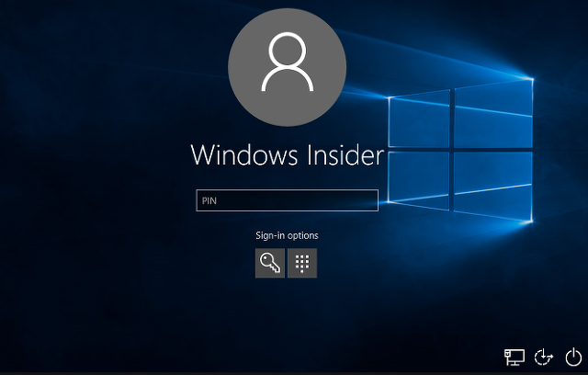Open the Ease of Access icon
Image resolution: width=588 pixels, height=375 pixels.
[543, 357]
